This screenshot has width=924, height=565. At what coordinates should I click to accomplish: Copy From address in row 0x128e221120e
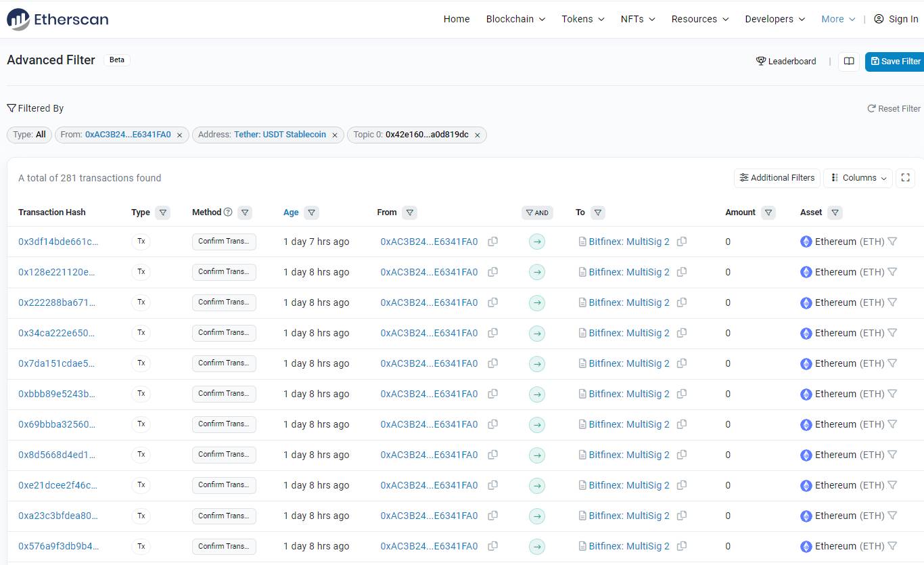493,272
